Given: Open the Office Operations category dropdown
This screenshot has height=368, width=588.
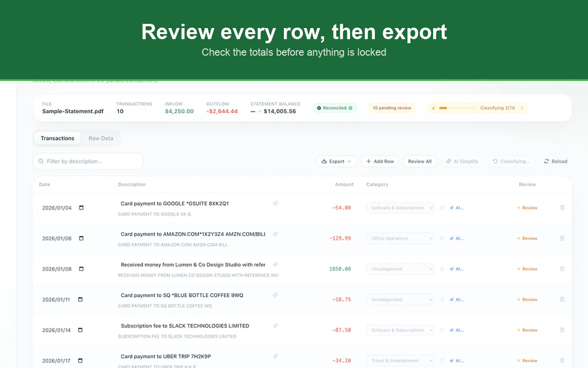Looking at the screenshot, I should pos(400,238).
